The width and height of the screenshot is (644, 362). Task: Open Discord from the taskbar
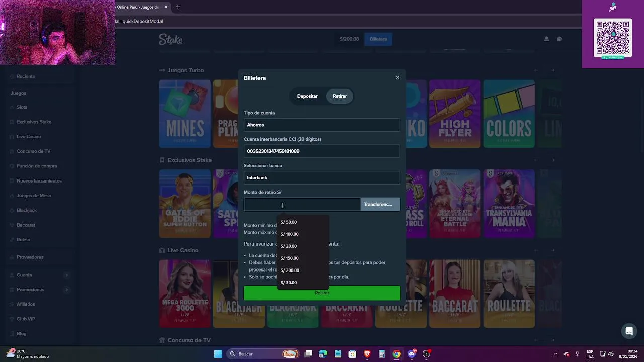412,354
